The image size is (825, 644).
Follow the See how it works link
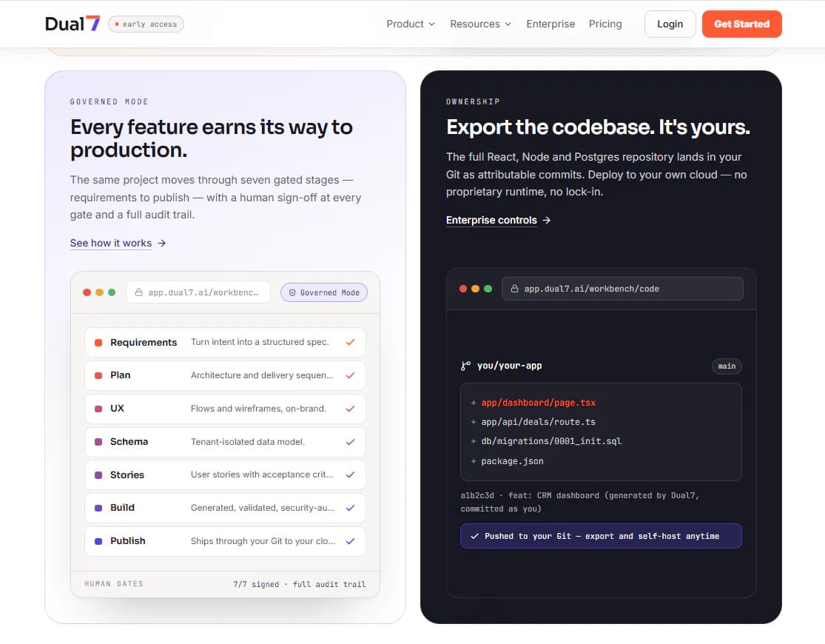111,243
